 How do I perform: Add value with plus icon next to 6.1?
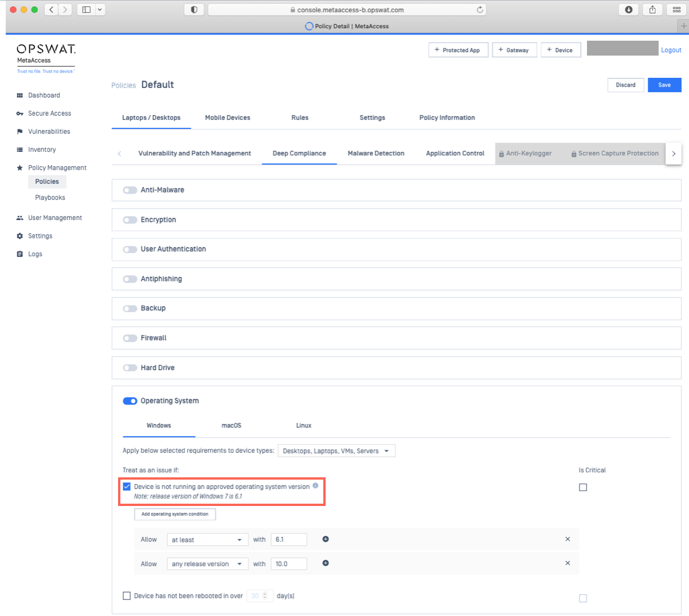(x=326, y=539)
